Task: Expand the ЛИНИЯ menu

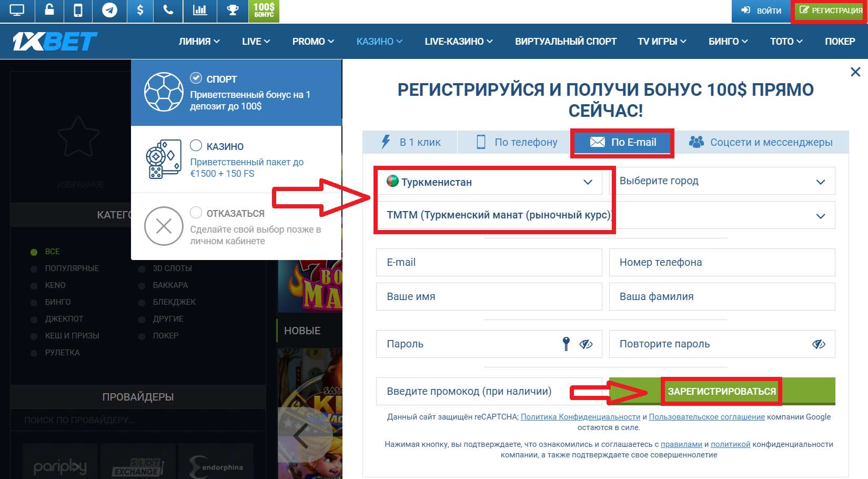Action: tap(199, 42)
